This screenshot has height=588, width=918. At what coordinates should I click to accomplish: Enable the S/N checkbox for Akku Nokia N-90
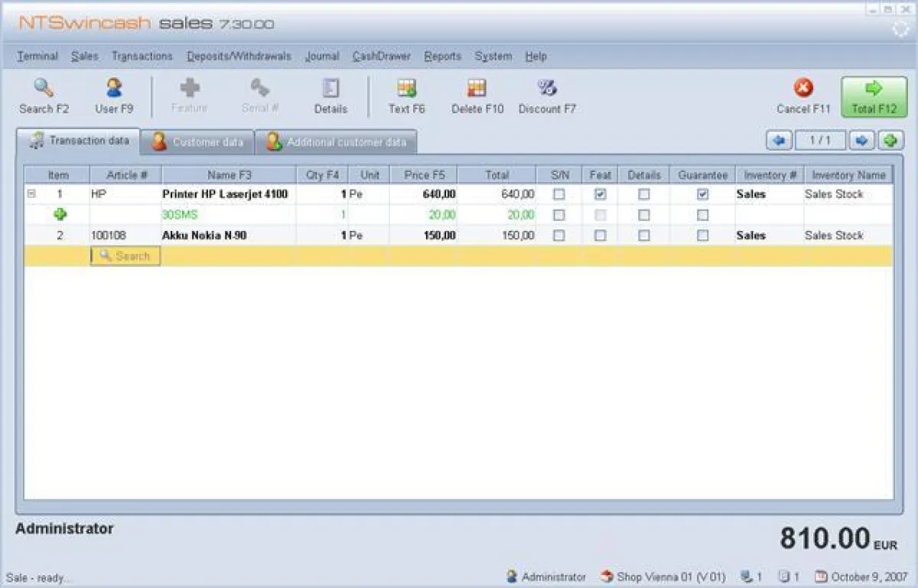pyautogui.click(x=559, y=236)
